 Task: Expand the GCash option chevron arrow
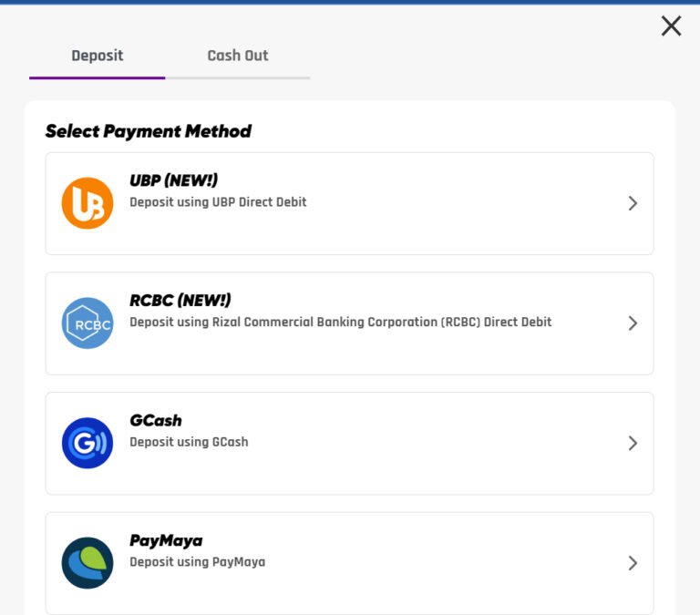click(x=633, y=444)
